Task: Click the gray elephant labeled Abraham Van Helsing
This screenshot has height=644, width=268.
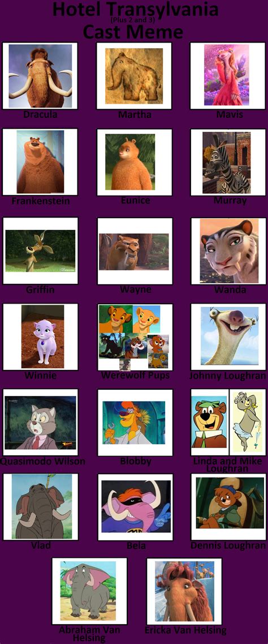Action: tap(88, 591)
